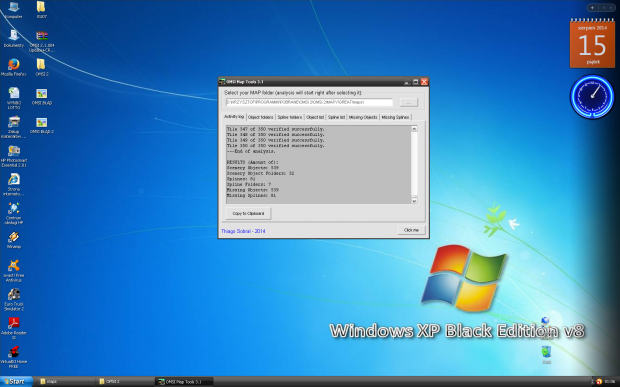Open the Strona internetowa Internet Explorer shortcut
620x387 pixels.
[14, 185]
